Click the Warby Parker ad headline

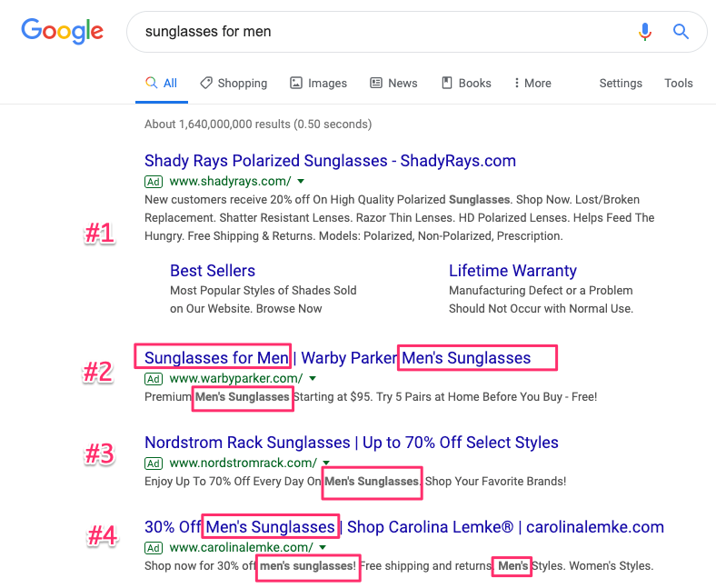point(337,358)
